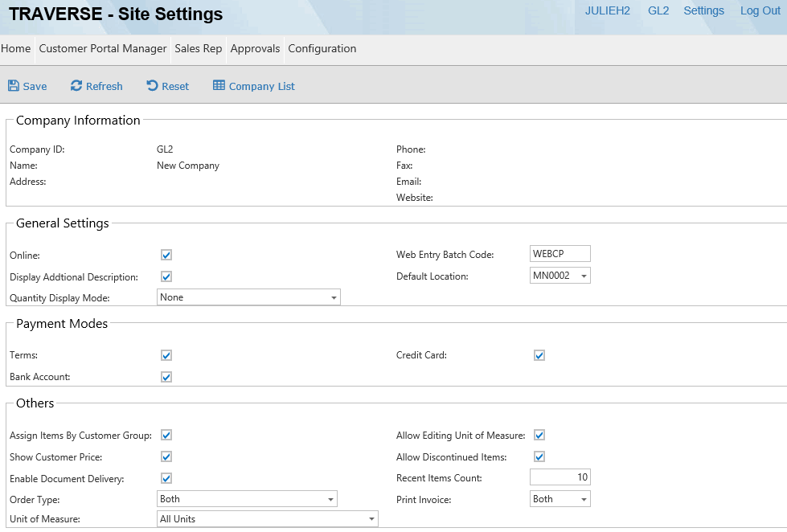Uncheck Show Customer Price option
Image resolution: width=787 pixels, height=532 pixels.
pyautogui.click(x=166, y=456)
